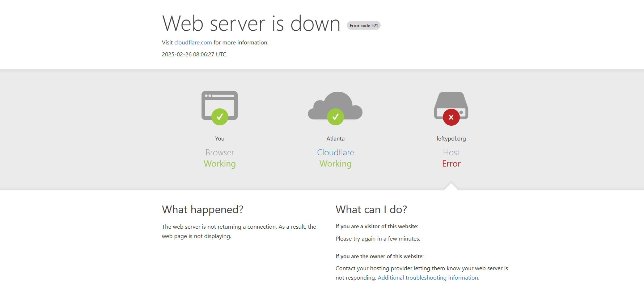The width and height of the screenshot is (644, 289).
Task: Click the Cloudflare cloud icon
Action: [x=335, y=108]
